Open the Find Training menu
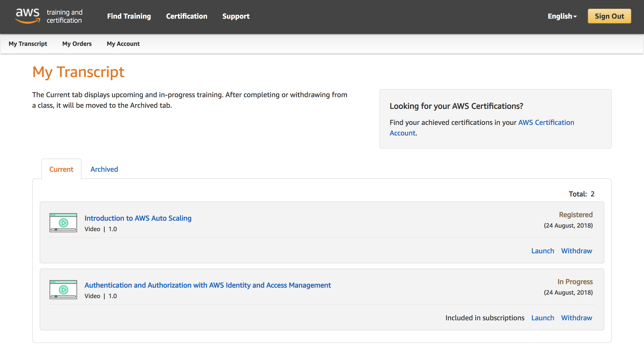The image size is (644, 350). pos(129,16)
